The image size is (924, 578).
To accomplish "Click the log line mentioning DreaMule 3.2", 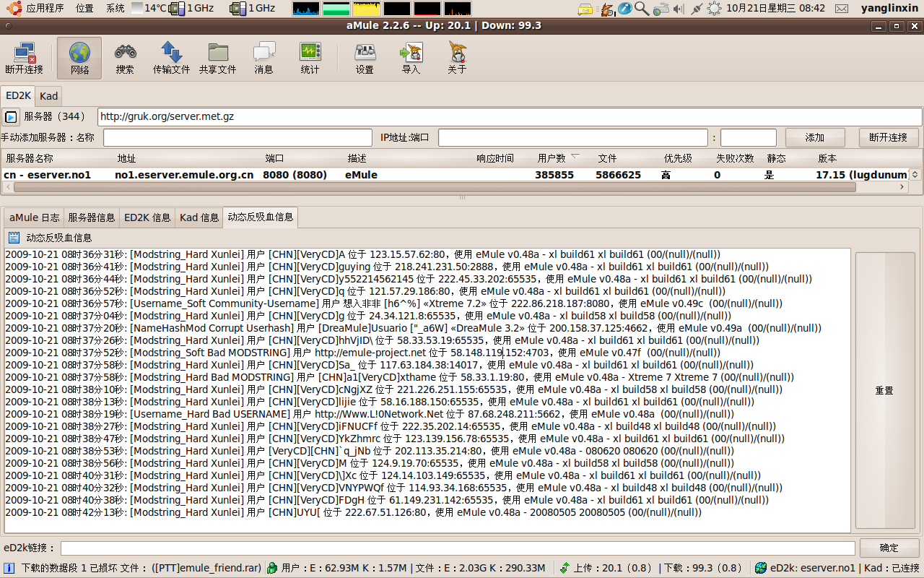I will (x=412, y=328).
